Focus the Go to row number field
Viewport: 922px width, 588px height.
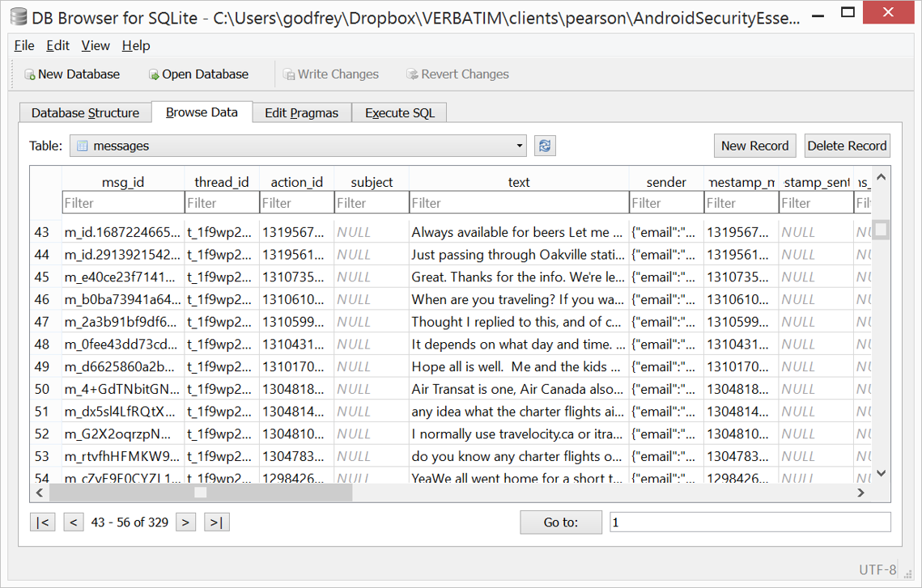(x=750, y=522)
